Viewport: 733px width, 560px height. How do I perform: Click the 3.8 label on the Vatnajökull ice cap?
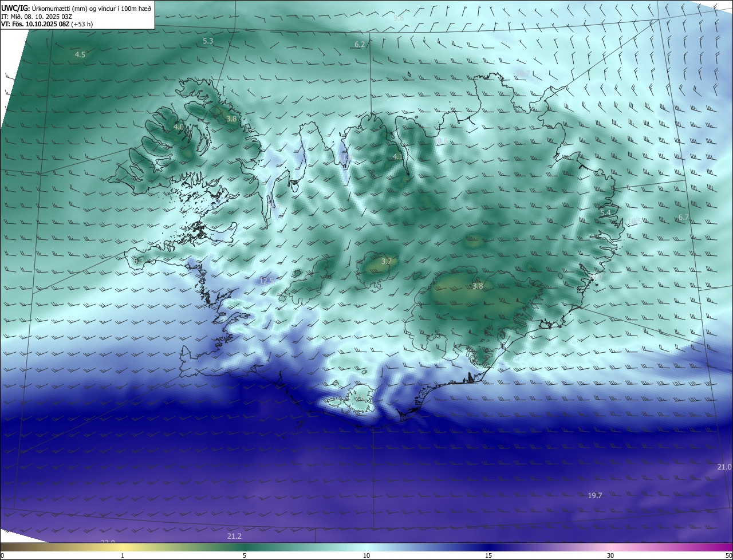coord(478,286)
